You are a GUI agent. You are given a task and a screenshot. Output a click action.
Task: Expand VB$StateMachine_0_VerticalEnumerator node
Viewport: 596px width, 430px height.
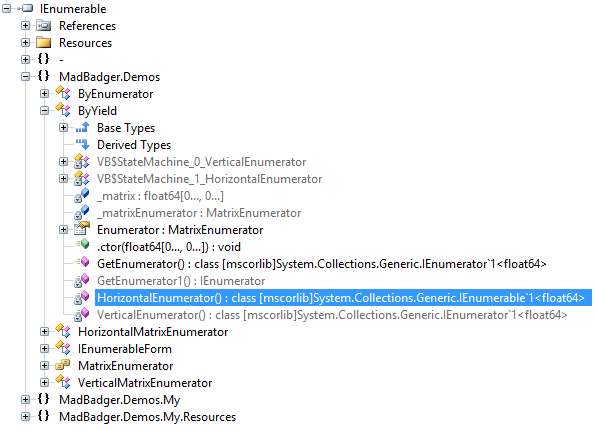click(63, 162)
